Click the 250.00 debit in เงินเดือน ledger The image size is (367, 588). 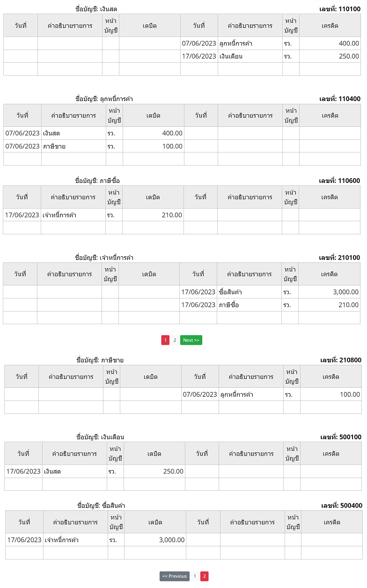(x=173, y=472)
